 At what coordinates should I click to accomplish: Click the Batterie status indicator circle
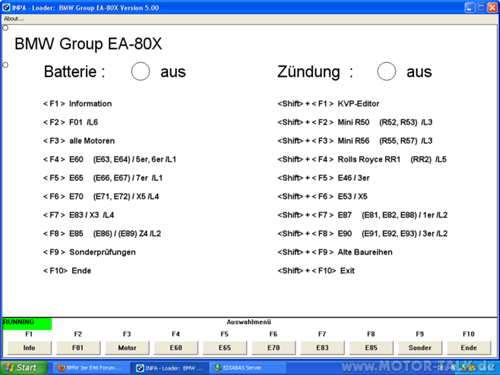click(140, 71)
